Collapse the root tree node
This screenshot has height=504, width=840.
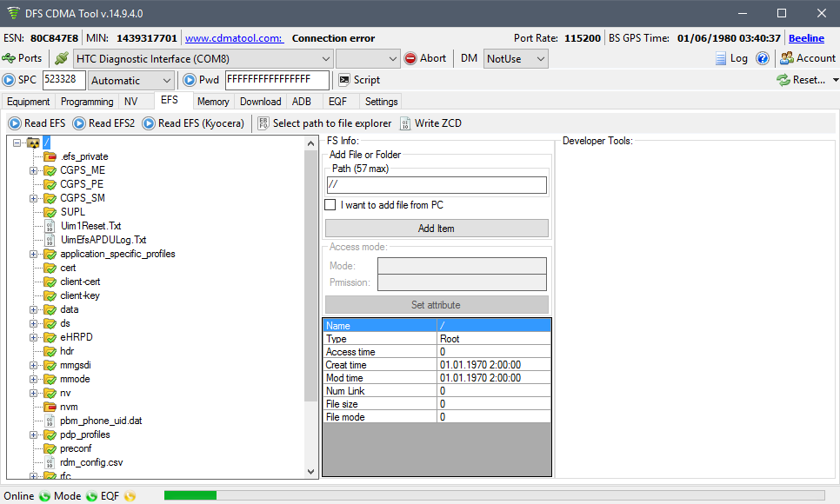point(17,143)
